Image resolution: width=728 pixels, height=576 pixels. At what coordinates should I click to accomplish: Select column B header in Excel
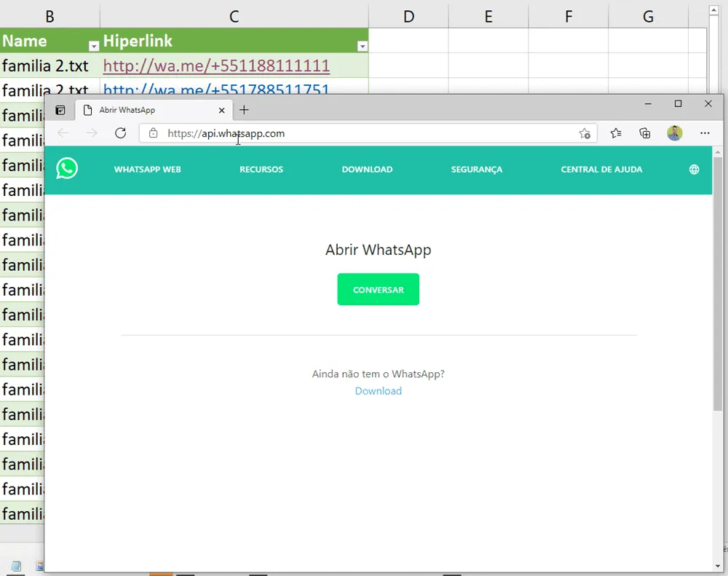50,17
